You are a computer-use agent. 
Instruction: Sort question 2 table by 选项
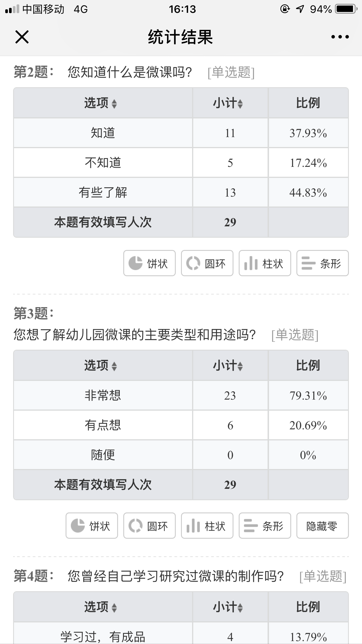coord(101,103)
